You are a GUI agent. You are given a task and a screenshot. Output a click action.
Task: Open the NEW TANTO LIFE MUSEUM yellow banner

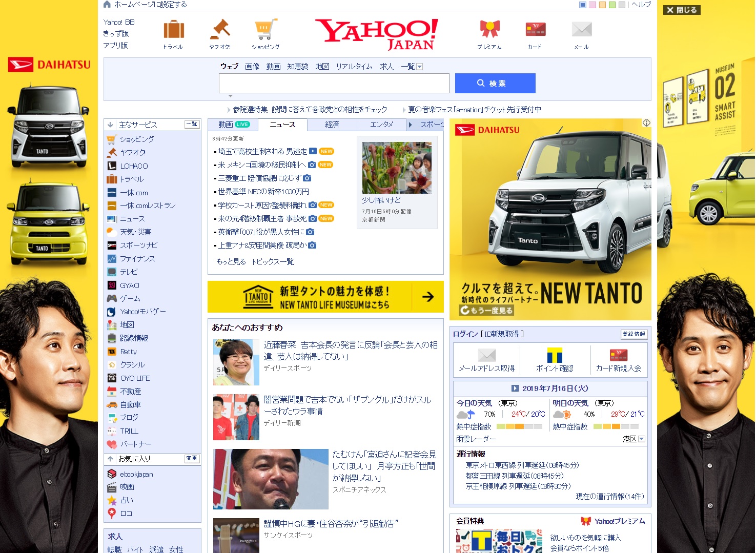(325, 297)
